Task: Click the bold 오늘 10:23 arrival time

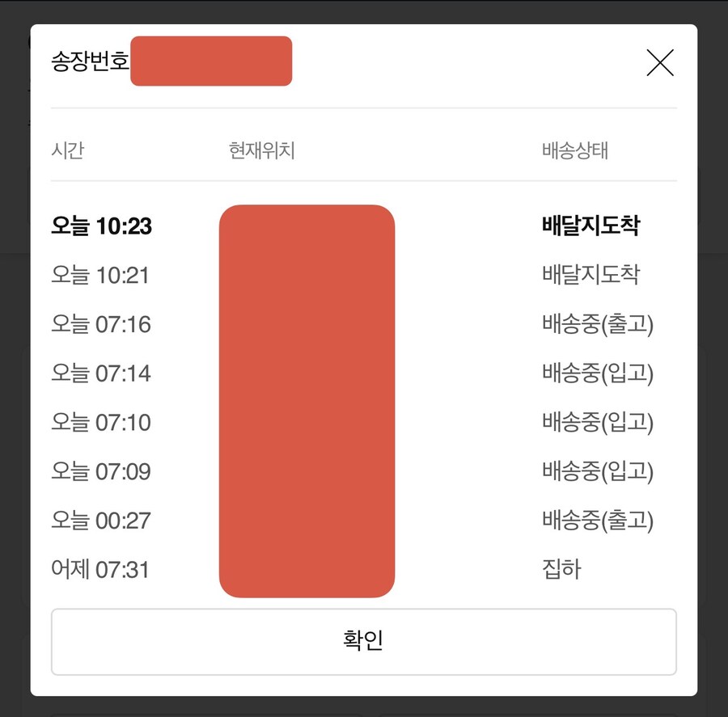Action: tap(100, 226)
